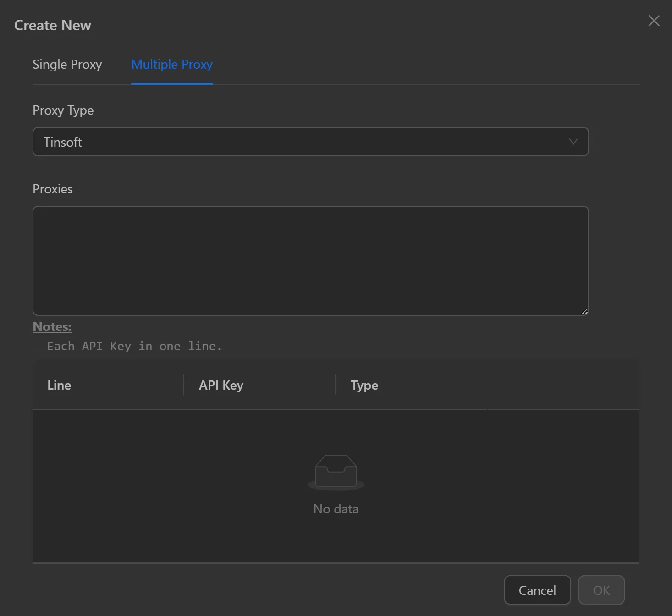
Task: Click the Type column header
Action: [364, 385]
